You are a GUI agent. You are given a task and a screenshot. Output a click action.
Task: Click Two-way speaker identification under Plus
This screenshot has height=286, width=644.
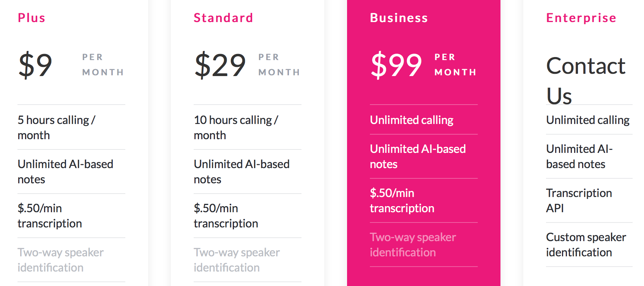point(60,260)
